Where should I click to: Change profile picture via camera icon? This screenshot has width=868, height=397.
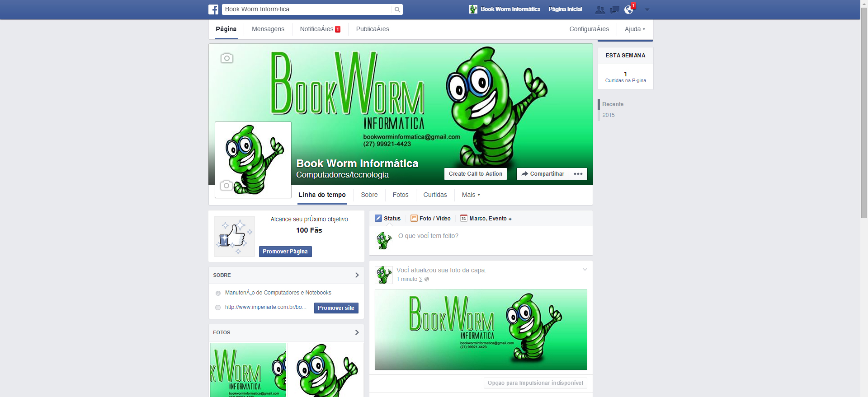click(x=226, y=185)
